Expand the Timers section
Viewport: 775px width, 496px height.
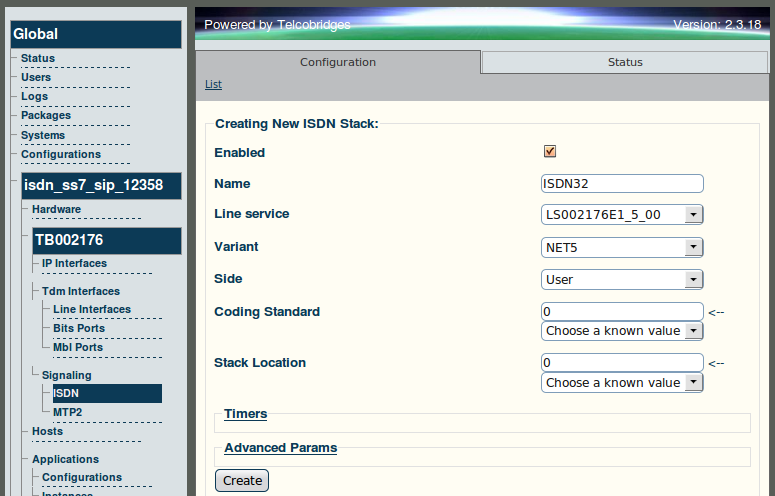coord(246,413)
